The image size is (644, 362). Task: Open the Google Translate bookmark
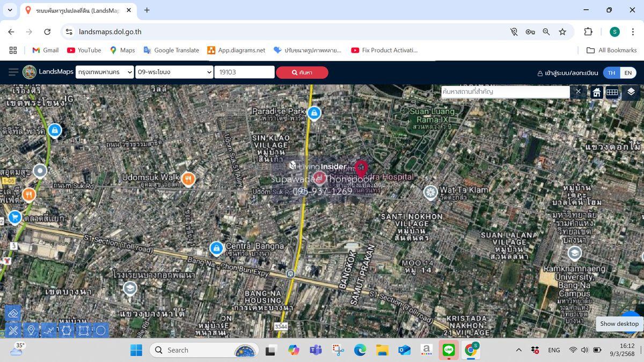tap(171, 50)
